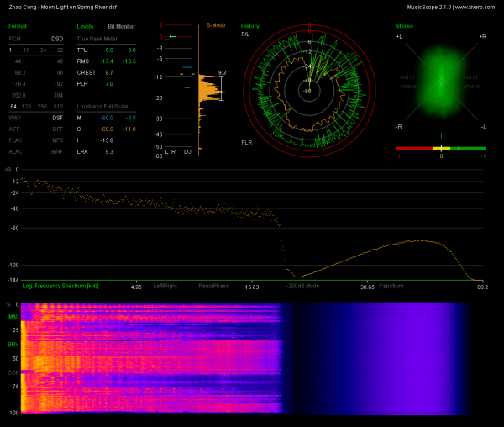The height and width of the screenshot is (427, 504).
Task: Toggle the COF spectrogram option
Action: click(13, 372)
